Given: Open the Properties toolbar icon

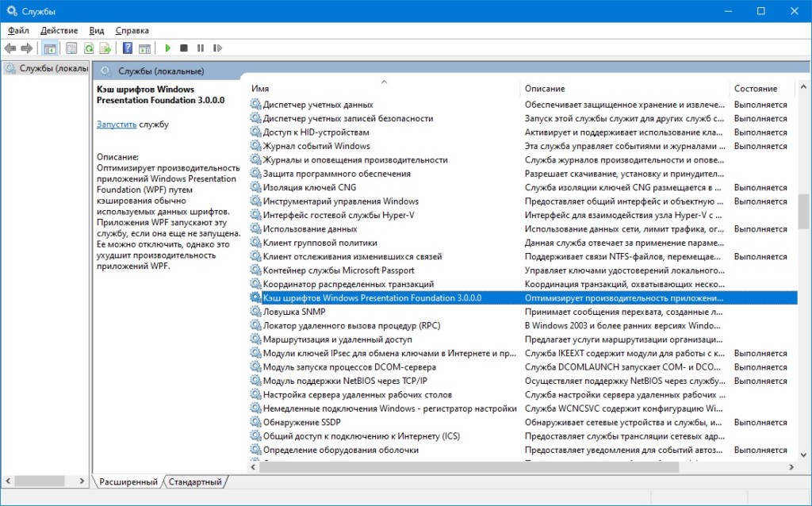Looking at the screenshot, I should [71, 48].
